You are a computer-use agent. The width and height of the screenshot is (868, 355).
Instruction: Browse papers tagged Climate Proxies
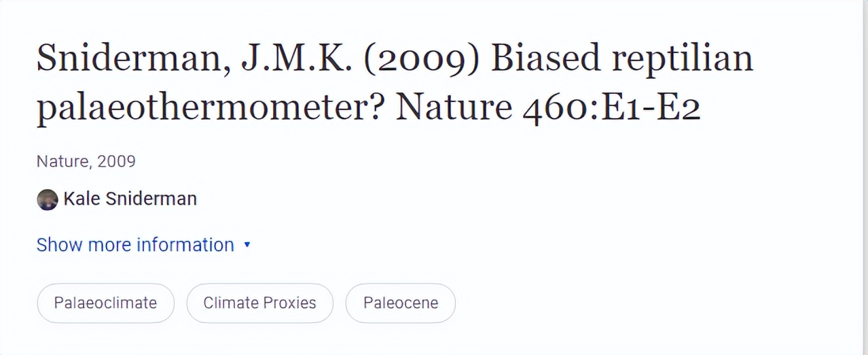tap(259, 303)
